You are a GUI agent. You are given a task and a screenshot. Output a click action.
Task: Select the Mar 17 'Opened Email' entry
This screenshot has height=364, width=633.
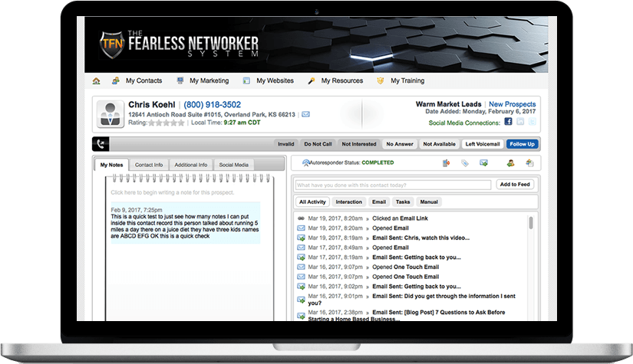390,248
